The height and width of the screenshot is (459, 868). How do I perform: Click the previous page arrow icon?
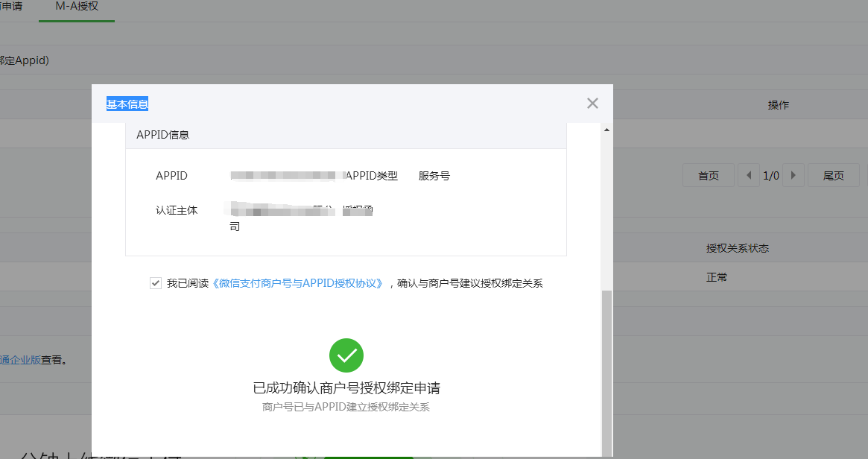749,175
